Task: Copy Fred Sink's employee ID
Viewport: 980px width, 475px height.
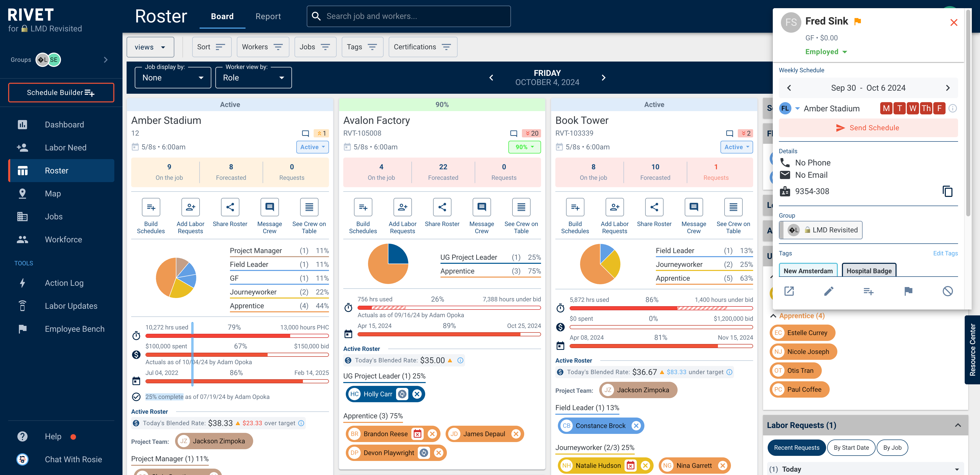Action: (947, 191)
